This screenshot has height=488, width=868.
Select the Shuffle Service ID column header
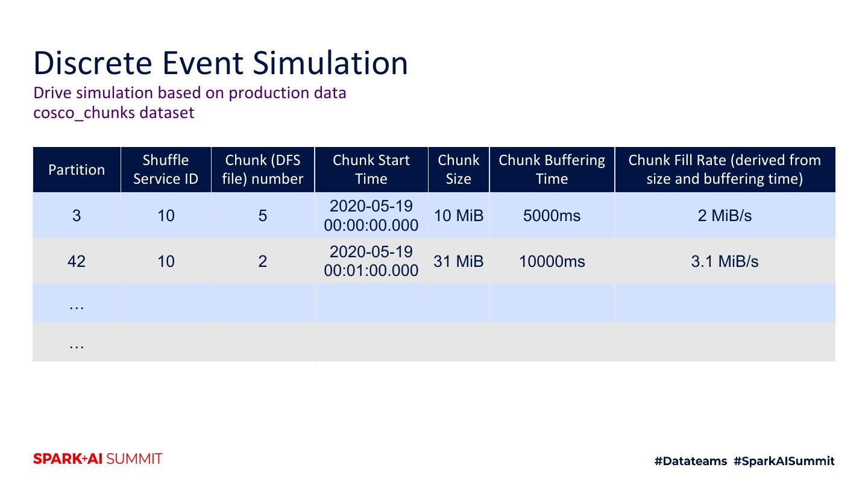coord(166,170)
